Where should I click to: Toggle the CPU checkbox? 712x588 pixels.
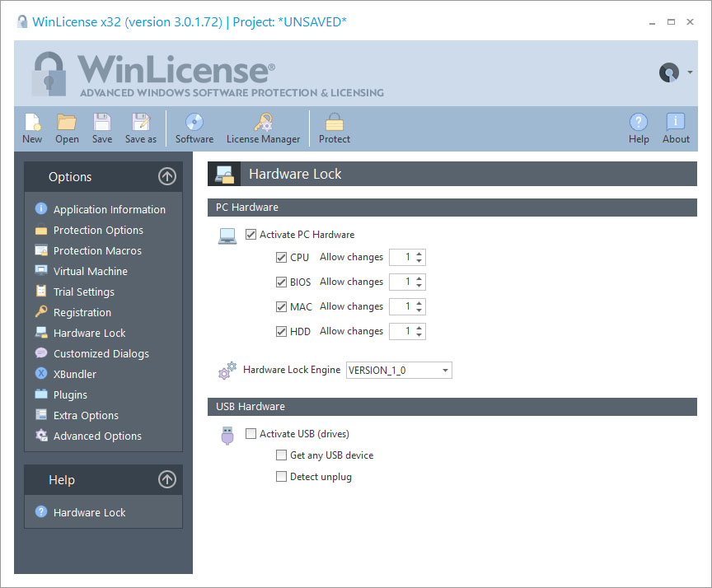point(281,257)
